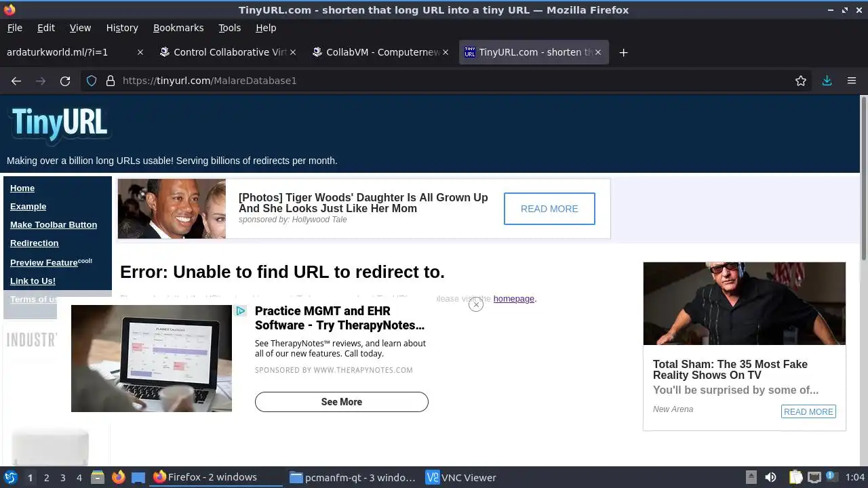868x488 pixels.
Task: Open the File menu
Action: pyautogui.click(x=14, y=28)
